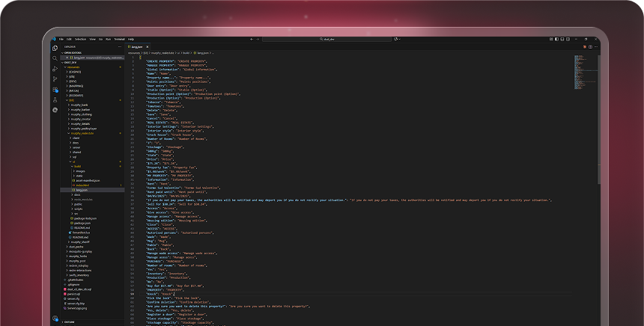Open the Selection menu
The image size is (644, 326).
pos(81,40)
